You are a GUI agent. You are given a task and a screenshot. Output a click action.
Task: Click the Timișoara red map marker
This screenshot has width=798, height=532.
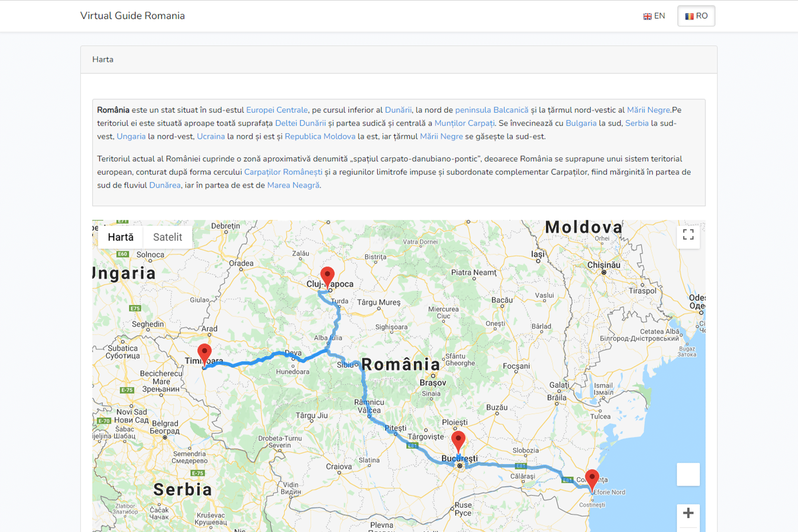click(204, 353)
